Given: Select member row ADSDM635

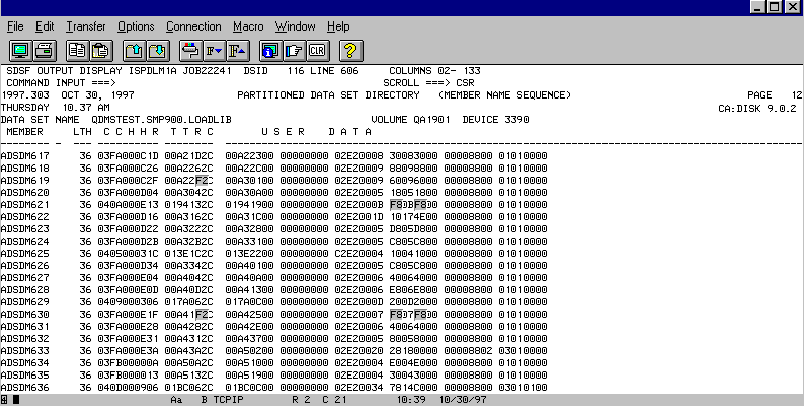Looking at the screenshot, I should [x=274, y=375].
